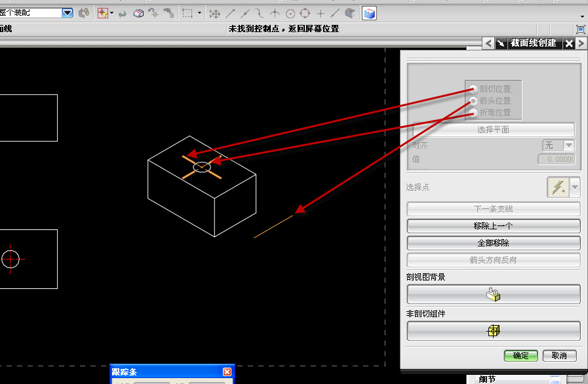588x384 pixels.
Task: Toggle the quadrant point snap icon
Action: [305, 14]
